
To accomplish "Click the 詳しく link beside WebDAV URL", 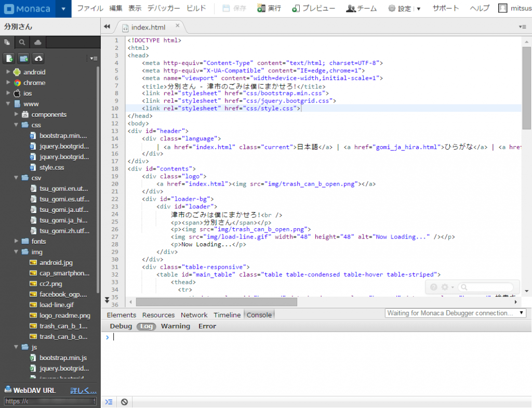I will tap(83, 390).
